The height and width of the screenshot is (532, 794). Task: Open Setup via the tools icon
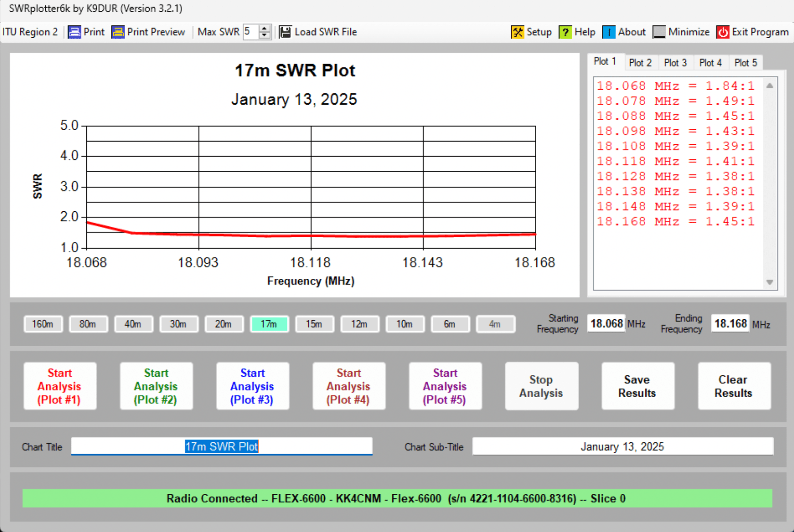(x=517, y=32)
